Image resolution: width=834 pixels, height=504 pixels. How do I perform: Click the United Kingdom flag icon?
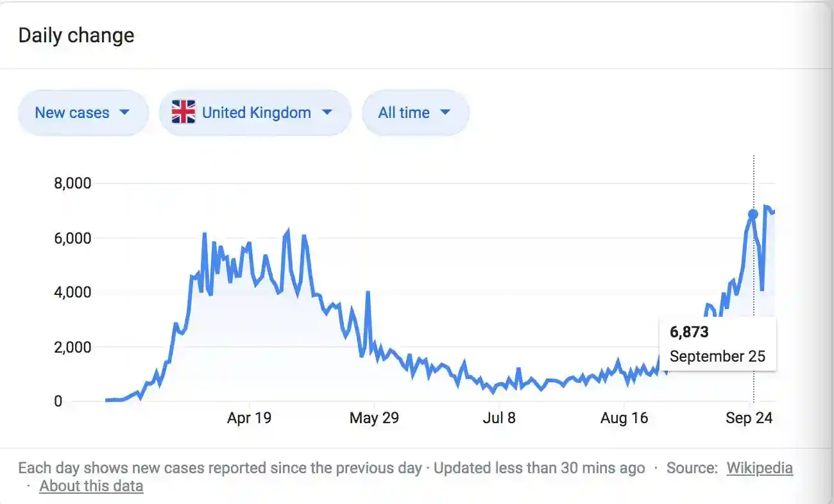pos(183,113)
